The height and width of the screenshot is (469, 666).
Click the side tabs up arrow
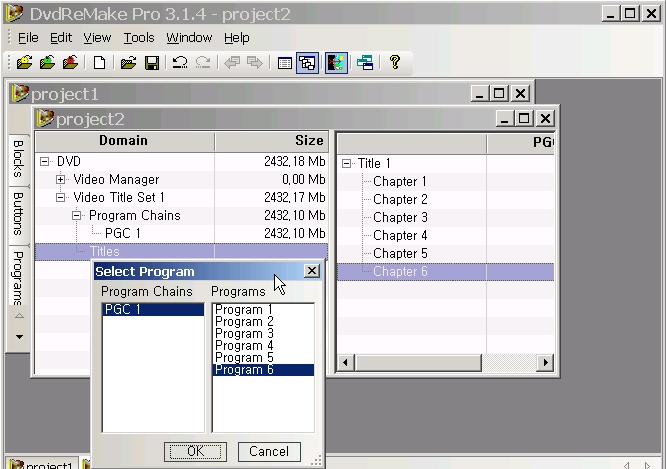coord(19,316)
